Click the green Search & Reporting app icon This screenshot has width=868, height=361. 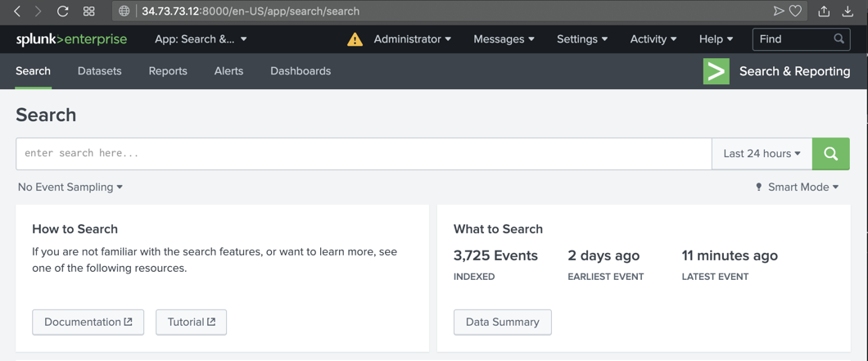point(716,71)
